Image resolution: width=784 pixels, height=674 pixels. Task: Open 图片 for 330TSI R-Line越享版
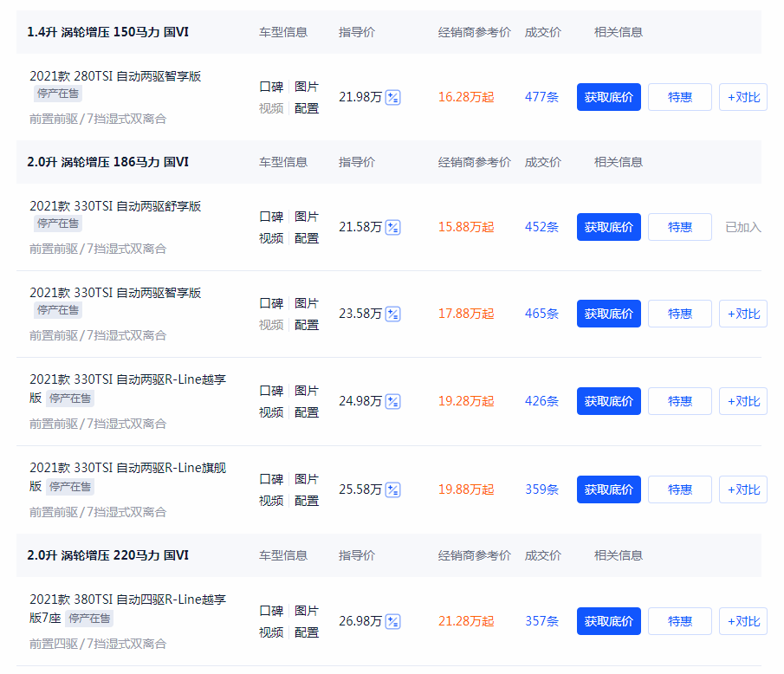point(307,391)
